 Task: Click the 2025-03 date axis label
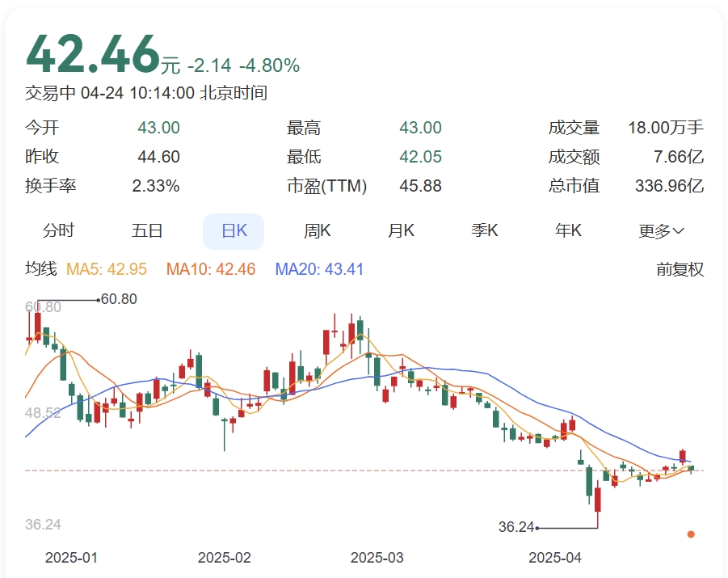coord(377,558)
